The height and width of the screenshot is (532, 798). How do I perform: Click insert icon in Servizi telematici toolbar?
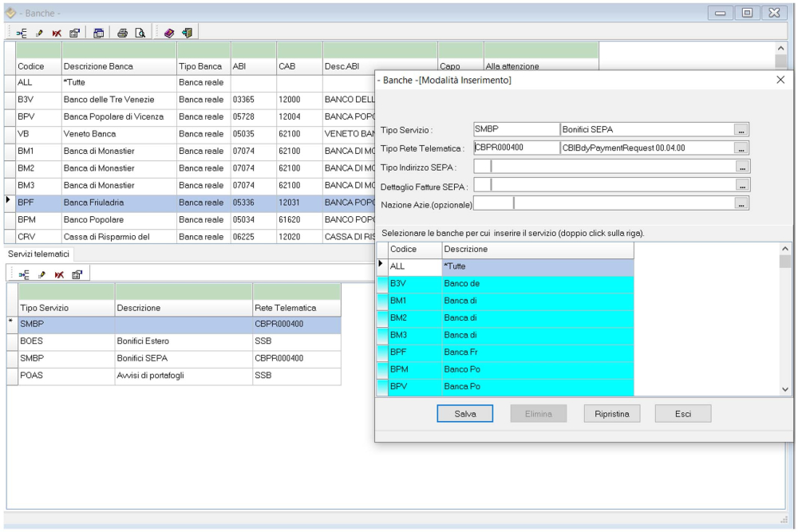tap(24, 274)
